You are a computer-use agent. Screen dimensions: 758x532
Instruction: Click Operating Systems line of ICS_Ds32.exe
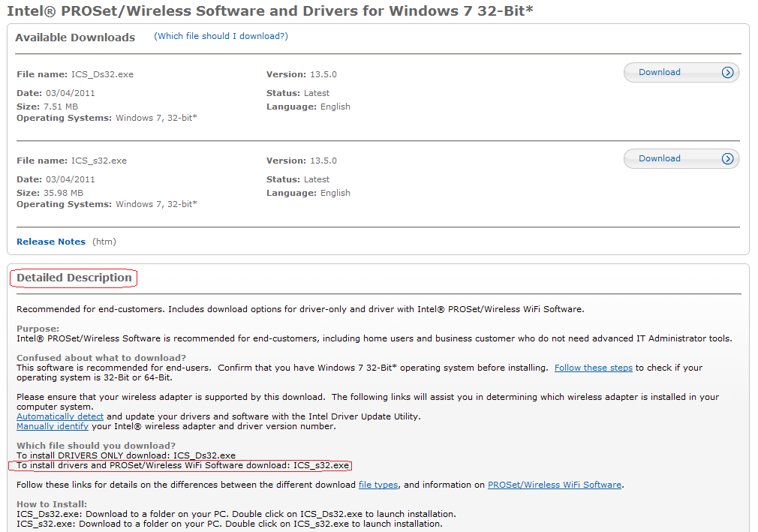(x=107, y=118)
